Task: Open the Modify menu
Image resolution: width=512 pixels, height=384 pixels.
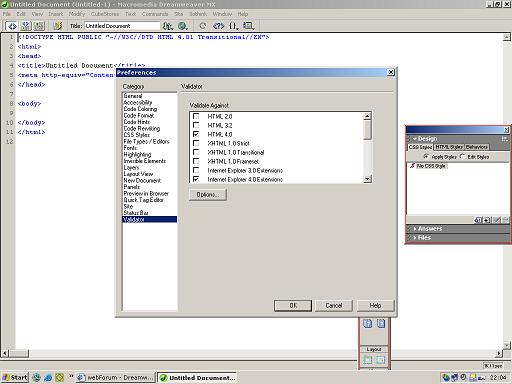Action: (77, 14)
